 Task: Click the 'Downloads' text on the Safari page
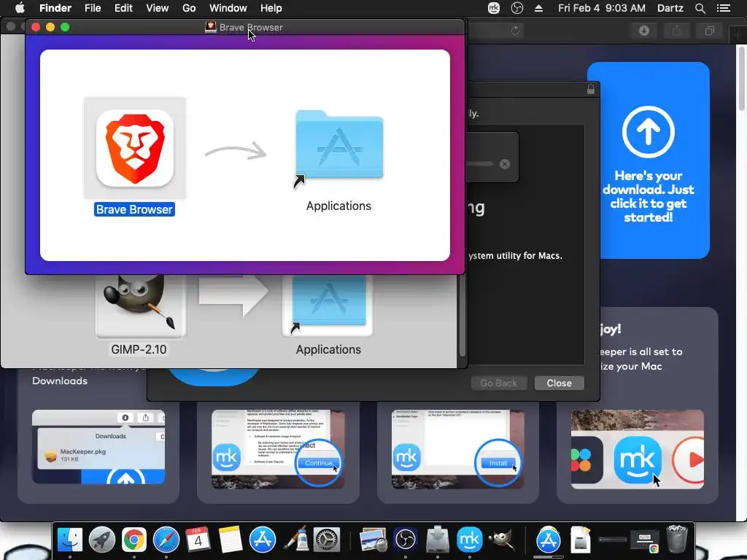point(60,381)
